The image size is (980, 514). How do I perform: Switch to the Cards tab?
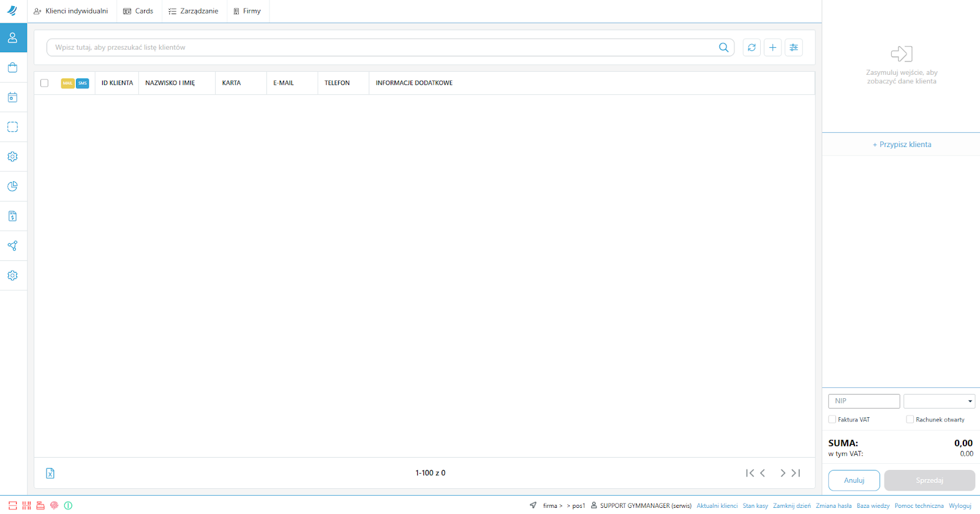(138, 11)
